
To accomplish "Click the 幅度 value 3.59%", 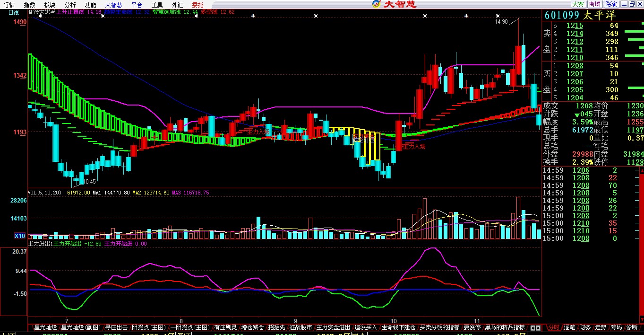I will click(582, 122).
